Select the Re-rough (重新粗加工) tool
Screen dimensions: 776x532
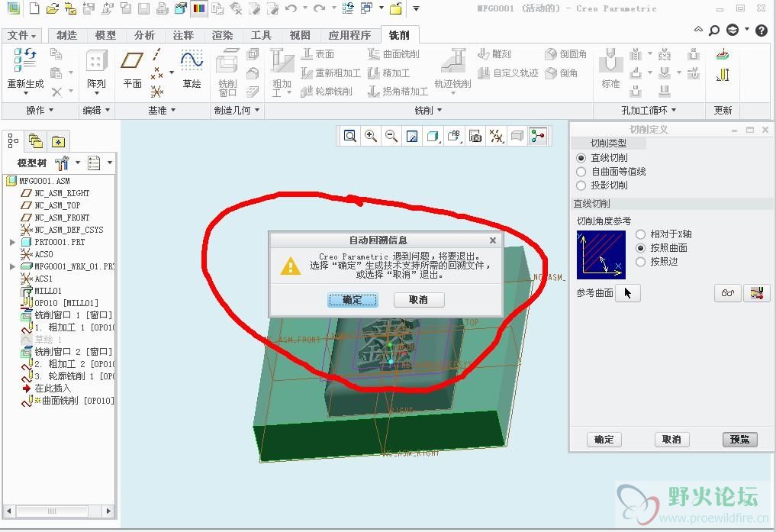click(x=330, y=73)
